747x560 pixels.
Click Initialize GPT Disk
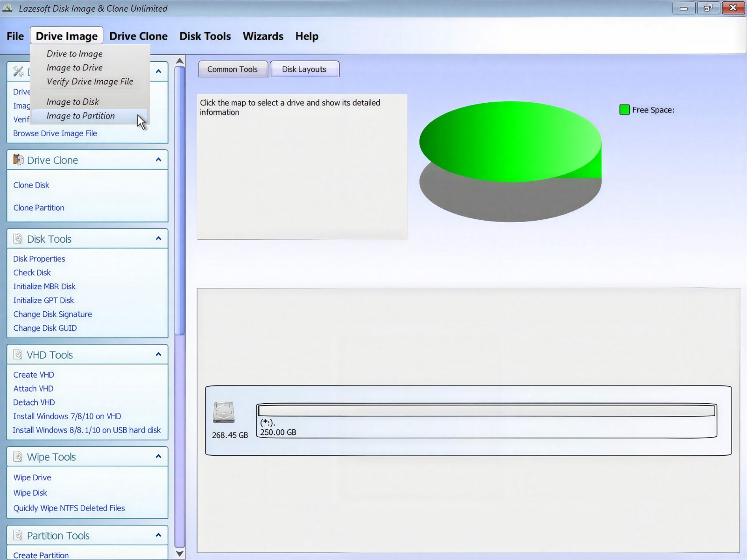(43, 300)
